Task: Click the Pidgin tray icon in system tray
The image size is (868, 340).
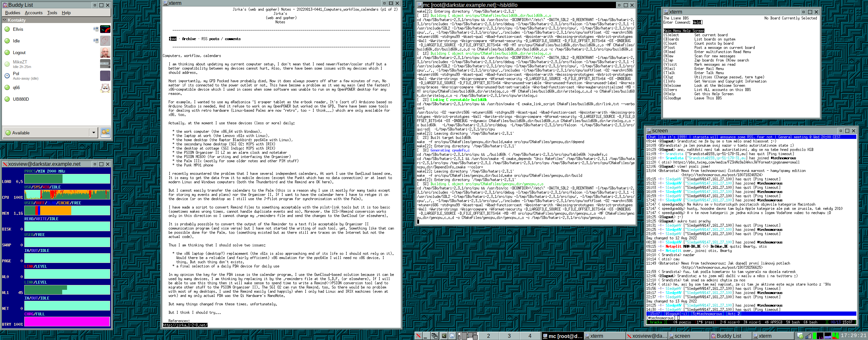Action: click(800, 335)
